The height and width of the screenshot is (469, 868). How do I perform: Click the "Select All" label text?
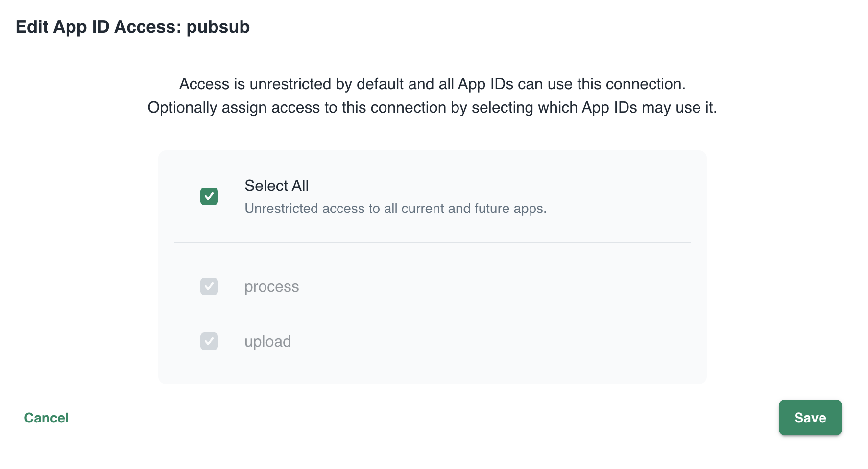click(276, 186)
